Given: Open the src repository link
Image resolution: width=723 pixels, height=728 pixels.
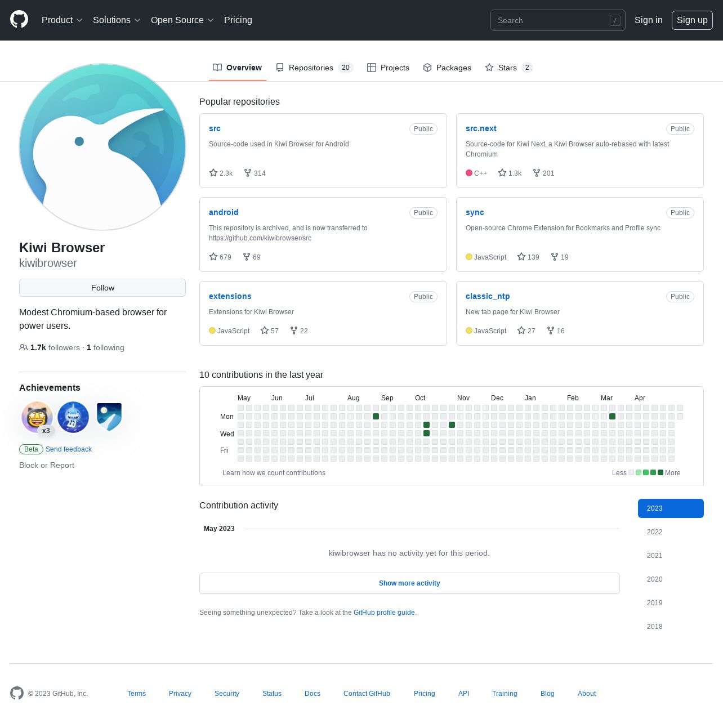Looking at the screenshot, I should [x=215, y=128].
